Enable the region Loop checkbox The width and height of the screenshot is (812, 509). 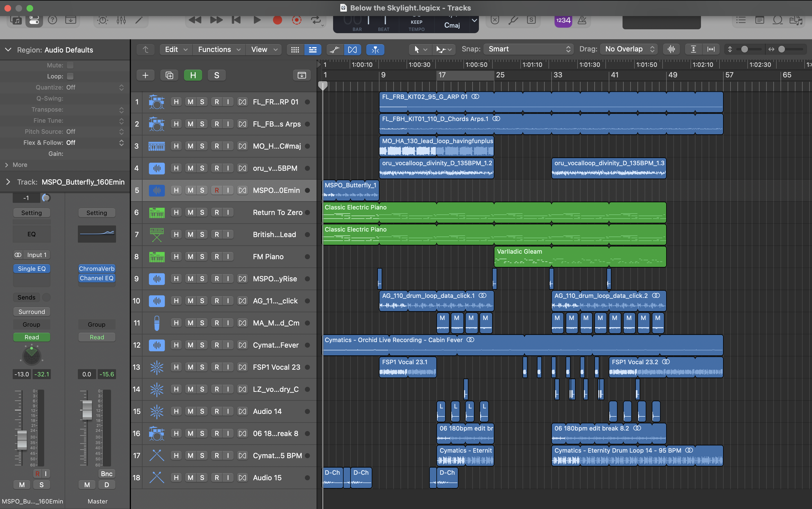70,76
